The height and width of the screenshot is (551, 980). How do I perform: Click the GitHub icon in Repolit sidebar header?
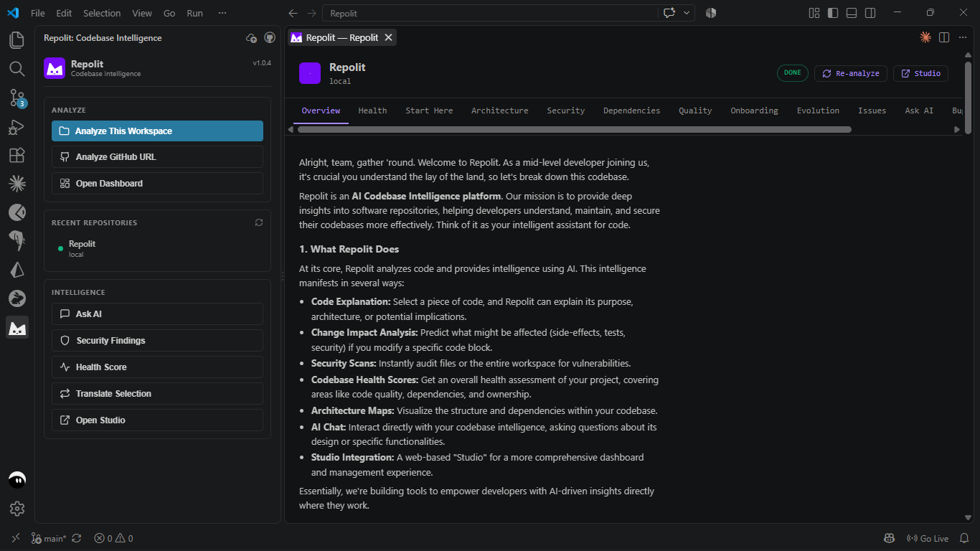pos(270,38)
